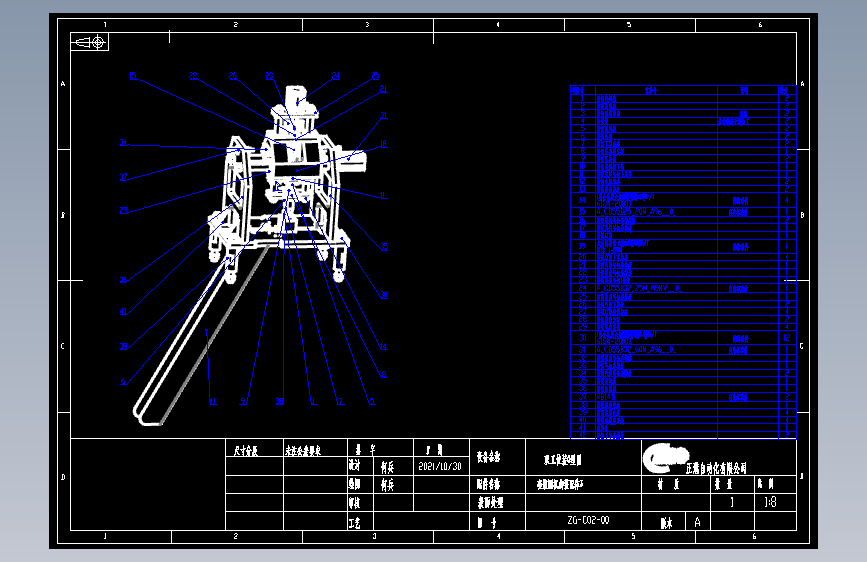This screenshot has height=562, width=867.
Task: Select balloon number 8
Action: [x=384, y=375]
